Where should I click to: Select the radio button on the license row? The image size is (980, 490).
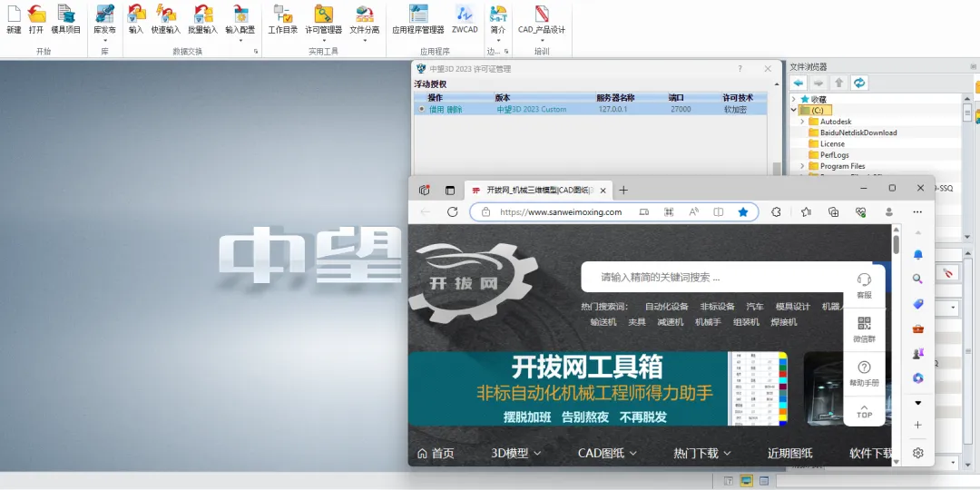click(421, 109)
